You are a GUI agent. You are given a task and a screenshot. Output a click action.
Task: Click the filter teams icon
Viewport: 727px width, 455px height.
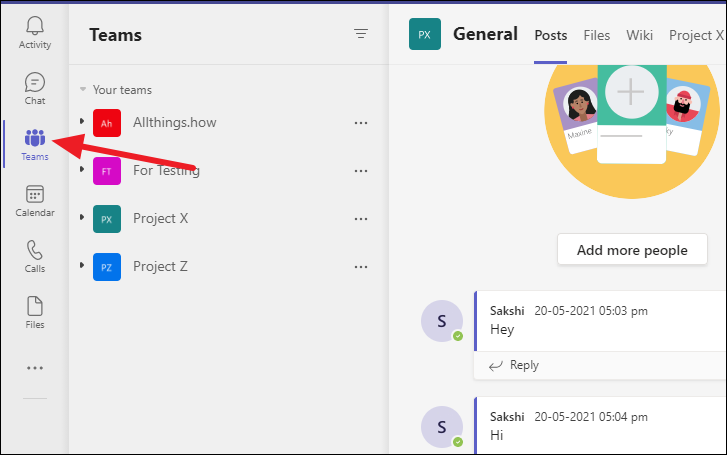pos(361,33)
